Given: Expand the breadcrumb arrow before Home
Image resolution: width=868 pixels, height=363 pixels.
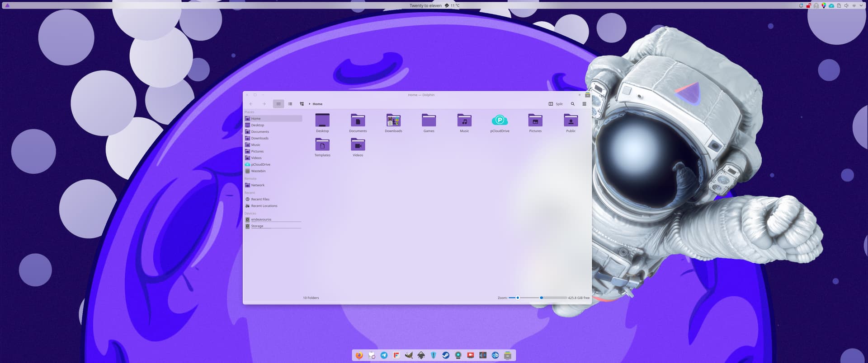Looking at the screenshot, I should pyautogui.click(x=310, y=104).
